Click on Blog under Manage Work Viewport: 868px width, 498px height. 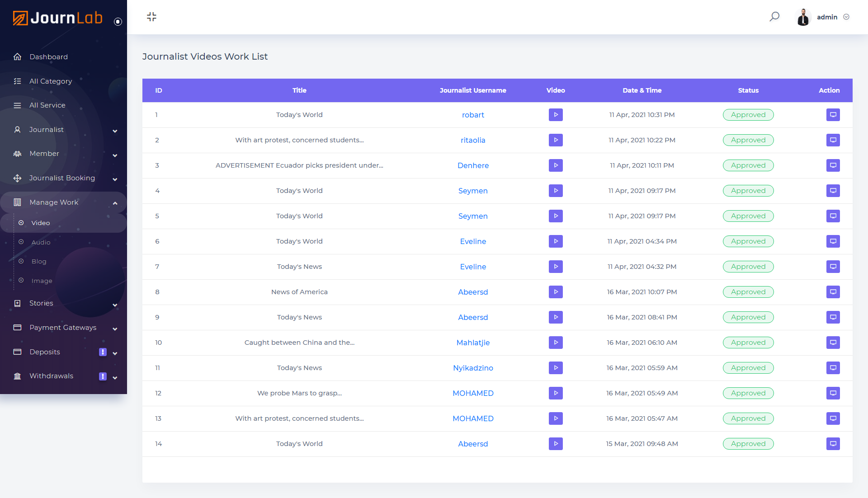coord(38,261)
